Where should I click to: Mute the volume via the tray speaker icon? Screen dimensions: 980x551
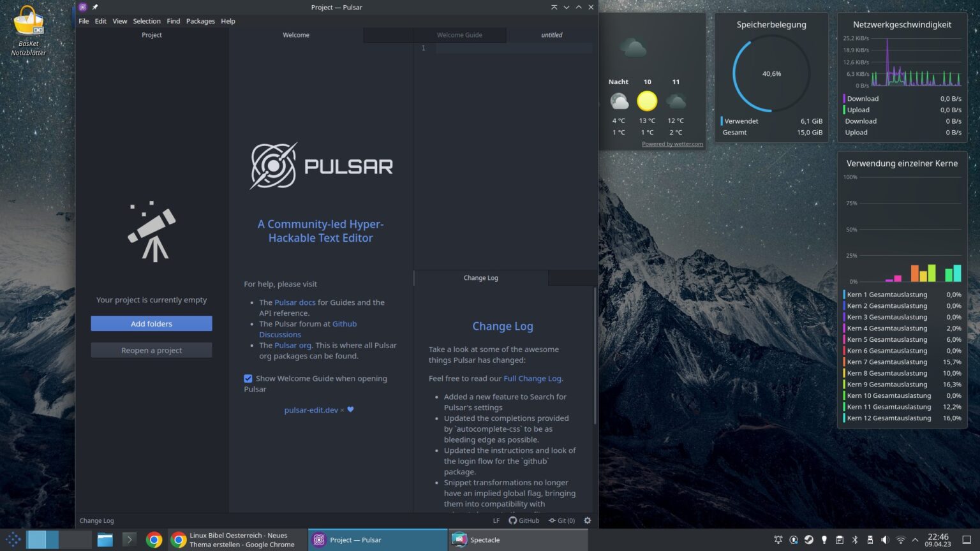(886, 540)
